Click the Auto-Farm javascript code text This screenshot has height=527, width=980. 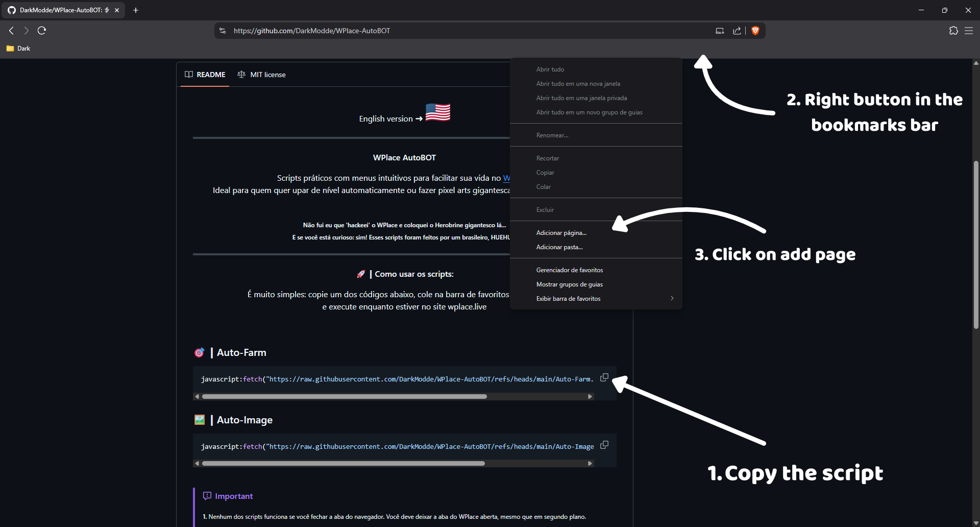point(397,379)
